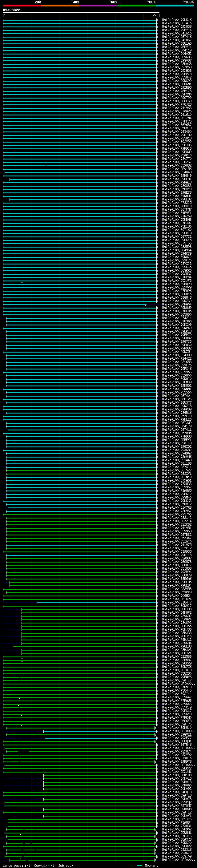The image size is (197, 868).
Task: Click hit label UniRef100_C0K100
Action: coord(176,775)
